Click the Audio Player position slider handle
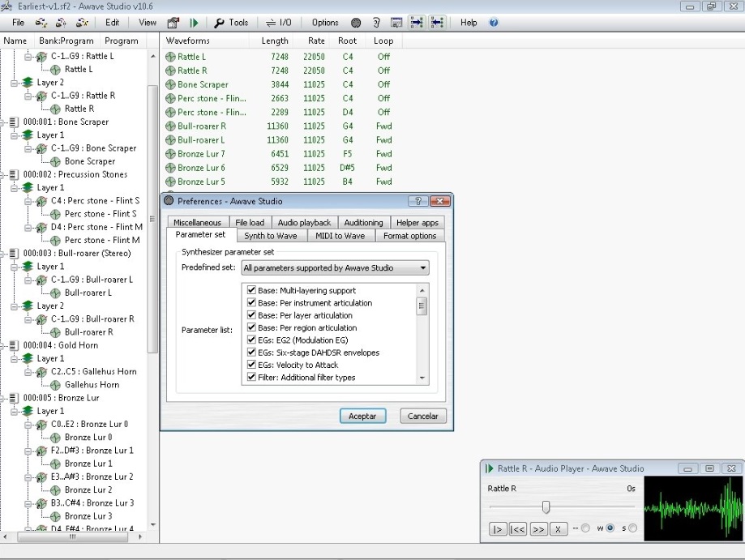This screenshot has width=745, height=560. point(546,507)
